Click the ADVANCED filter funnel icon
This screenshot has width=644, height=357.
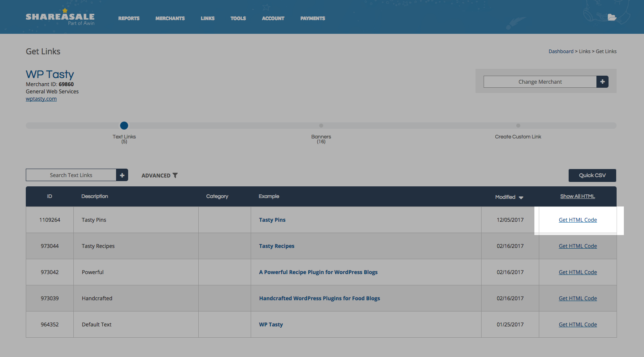pyautogui.click(x=175, y=175)
